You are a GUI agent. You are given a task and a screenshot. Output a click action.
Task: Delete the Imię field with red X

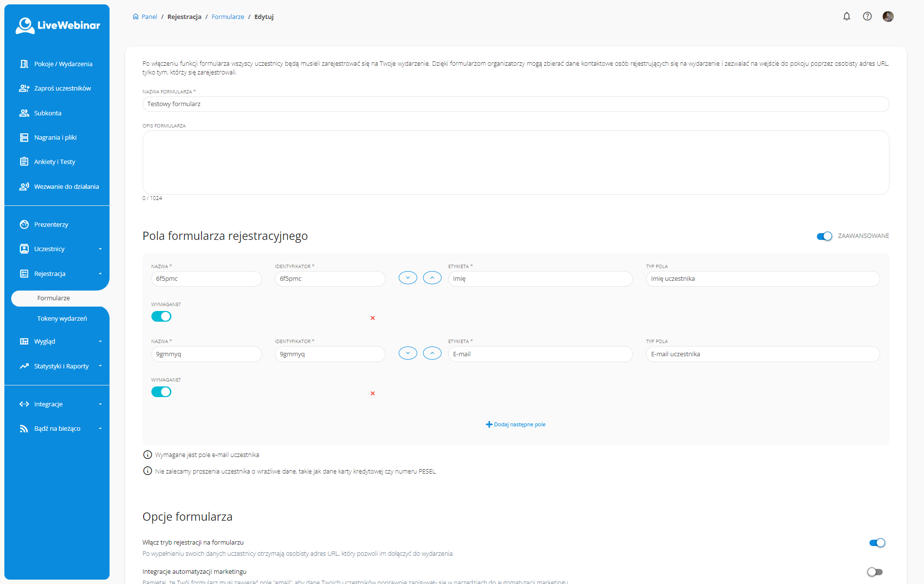pos(372,318)
